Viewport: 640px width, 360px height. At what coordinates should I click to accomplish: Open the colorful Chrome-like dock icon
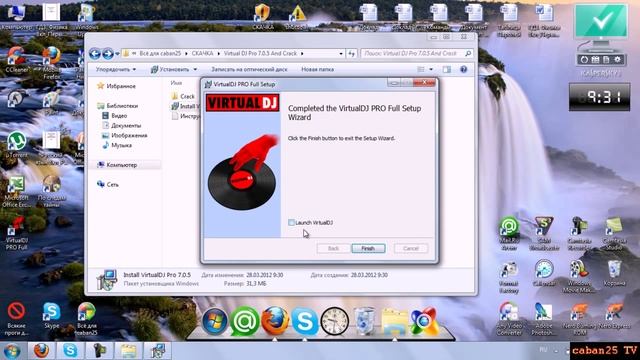(424, 322)
